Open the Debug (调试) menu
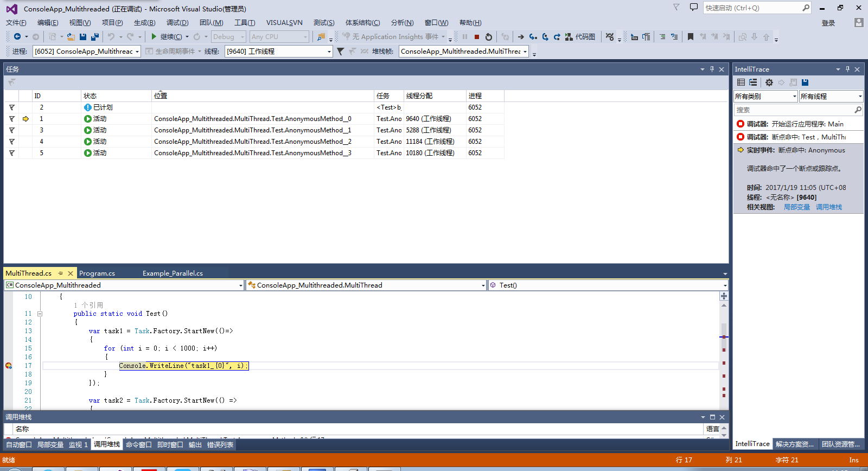 pos(177,23)
